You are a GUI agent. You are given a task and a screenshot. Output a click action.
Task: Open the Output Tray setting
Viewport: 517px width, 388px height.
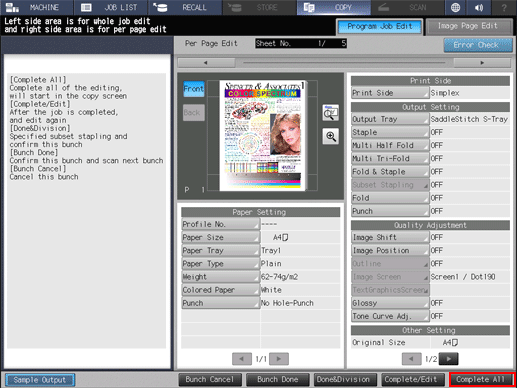(390, 119)
